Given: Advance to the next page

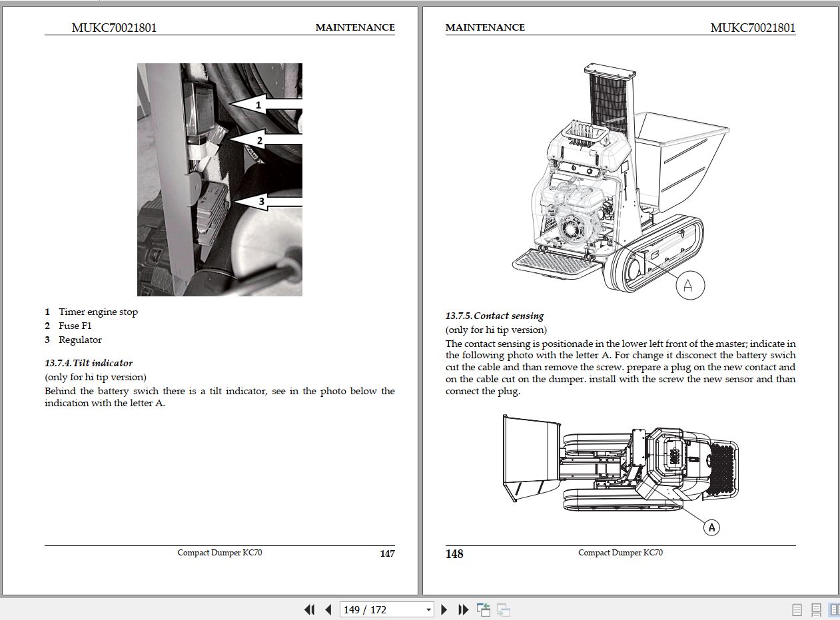Looking at the screenshot, I should coord(444,609).
